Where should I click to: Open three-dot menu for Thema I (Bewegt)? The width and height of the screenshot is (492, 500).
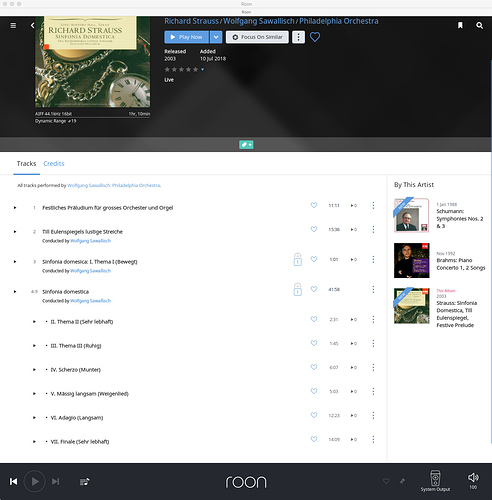(373, 259)
